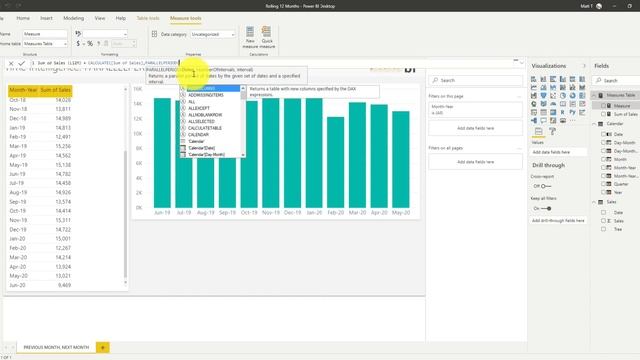
Task: Select the Scatter chart visual icon
Action: click(x=553, y=96)
